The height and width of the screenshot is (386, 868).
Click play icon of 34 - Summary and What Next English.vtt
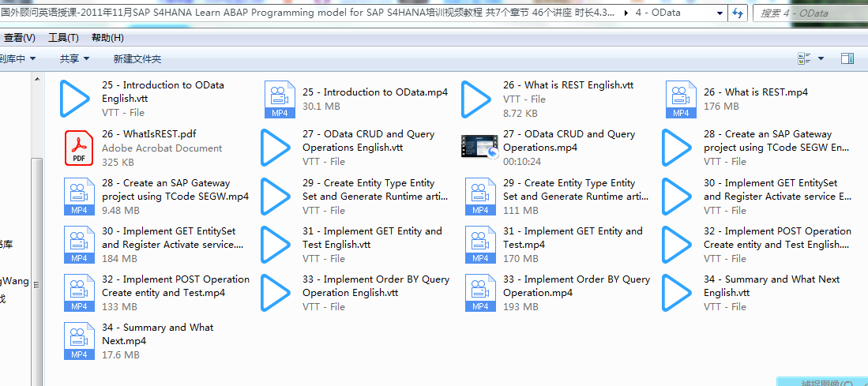pos(676,293)
